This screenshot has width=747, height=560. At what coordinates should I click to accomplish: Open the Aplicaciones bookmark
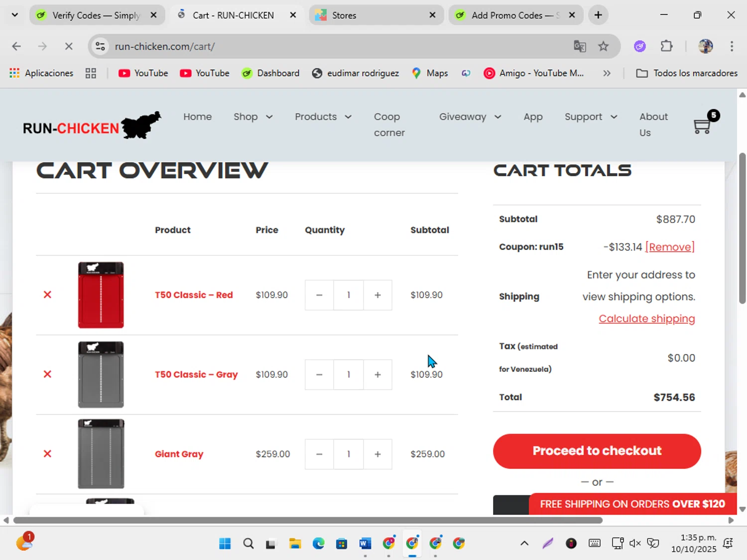click(41, 73)
